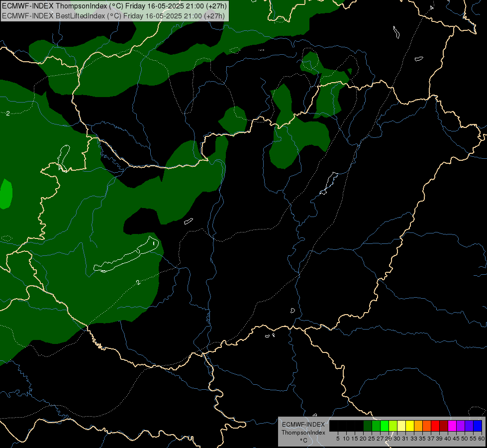Screen dimensions: 487x448
Task: Pick the medium green 25-27 legend swatch
Action: click(x=376, y=426)
